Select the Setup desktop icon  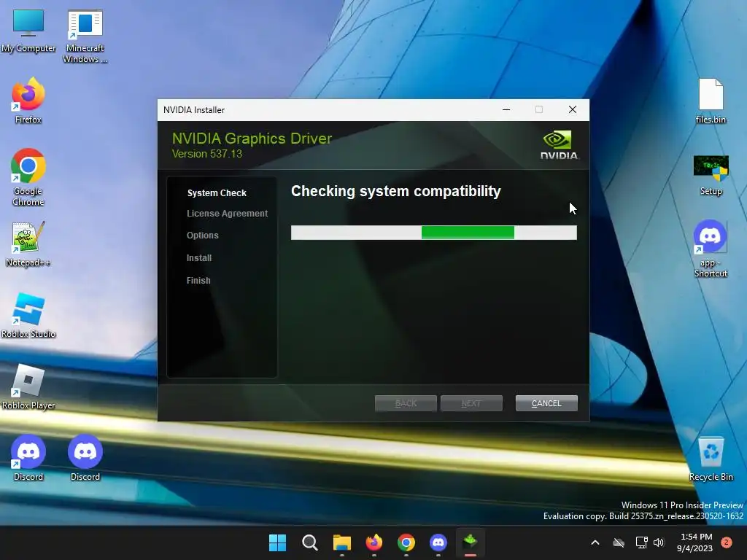(711, 175)
